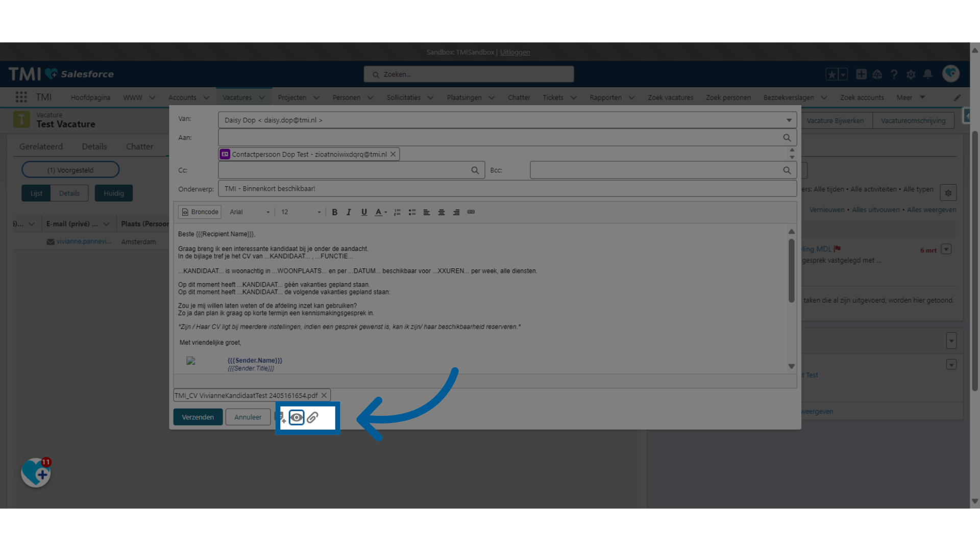The width and height of the screenshot is (980, 551).
Task: Open Trailhead guidance icon
Action: click(877, 74)
